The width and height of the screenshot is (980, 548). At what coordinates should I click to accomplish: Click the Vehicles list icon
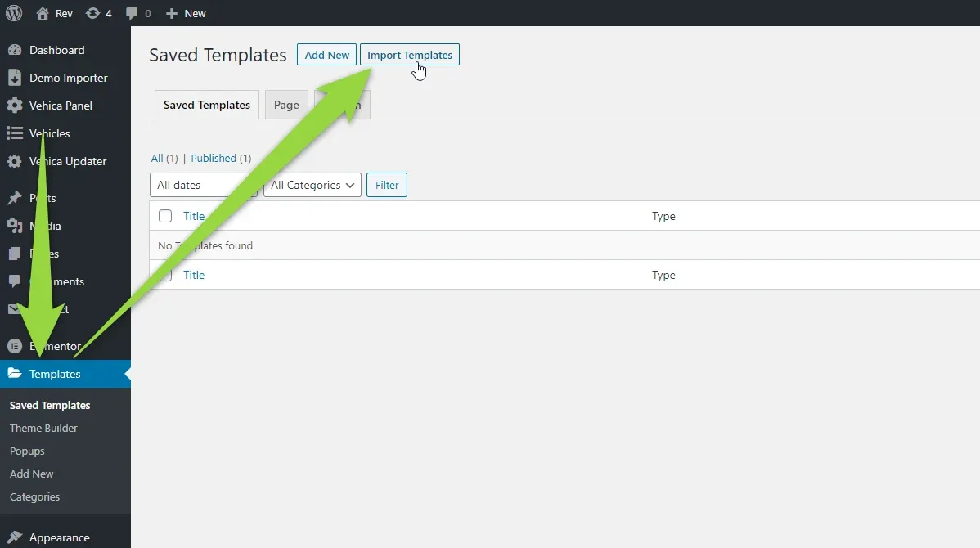pos(15,133)
